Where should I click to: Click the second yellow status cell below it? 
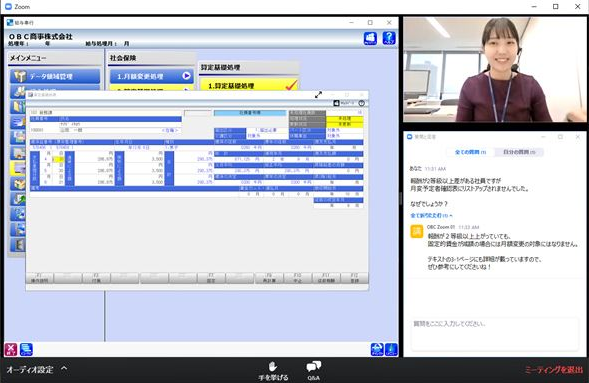pos(344,124)
